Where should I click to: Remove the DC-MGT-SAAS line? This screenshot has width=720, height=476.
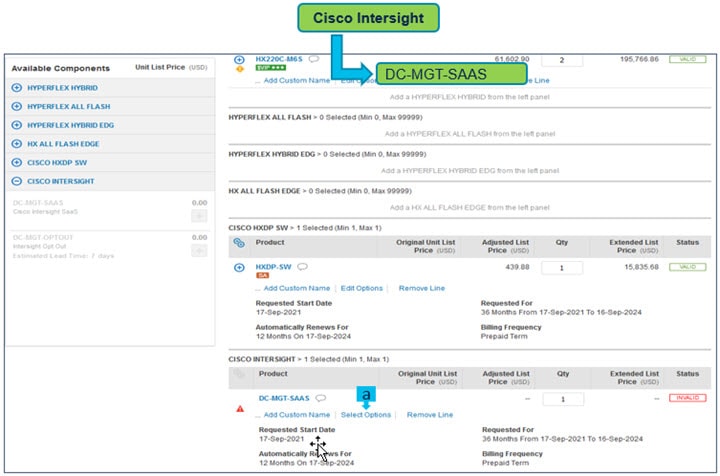[x=430, y=414]
